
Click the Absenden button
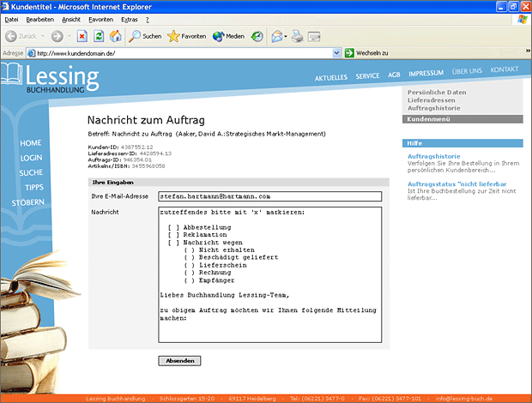tap(179, 361)
